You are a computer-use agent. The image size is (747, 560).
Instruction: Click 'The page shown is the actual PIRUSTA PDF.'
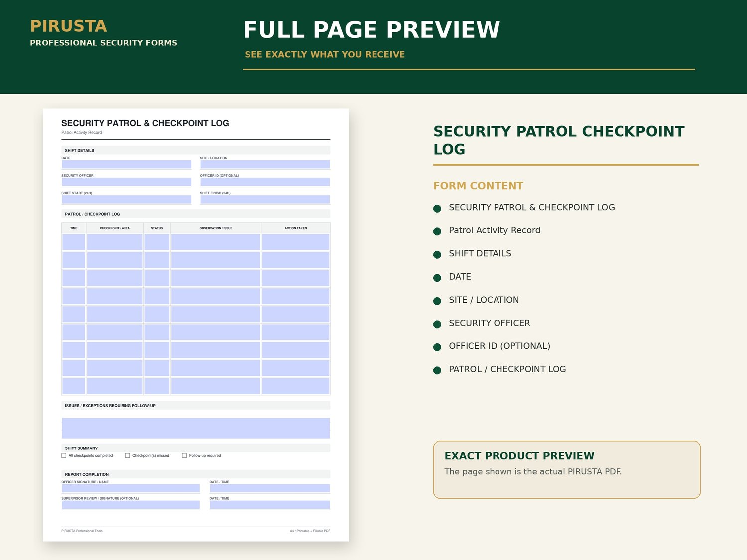click(x=533, y=471)
